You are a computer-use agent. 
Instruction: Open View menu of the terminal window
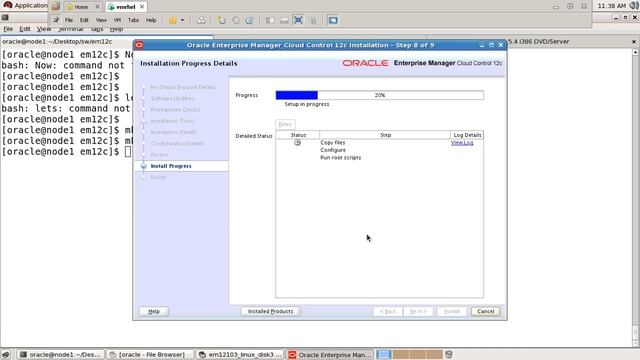[44, 29]
